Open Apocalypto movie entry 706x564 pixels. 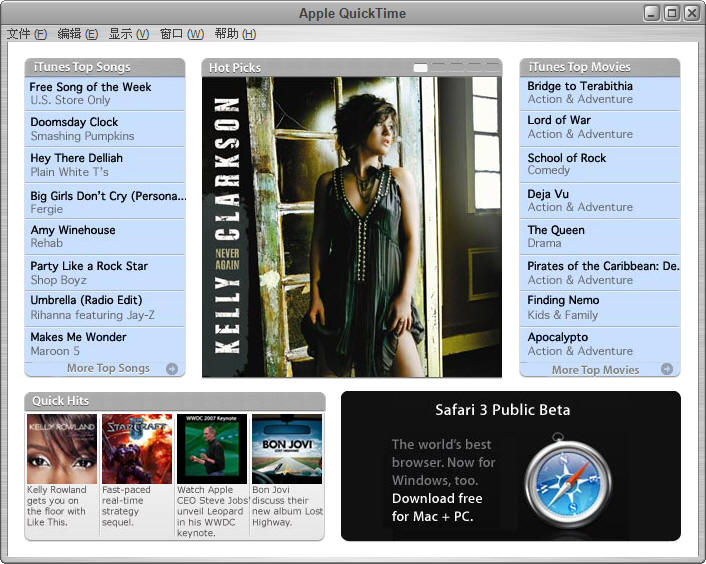pyautogui.click(x=600, y=344)
